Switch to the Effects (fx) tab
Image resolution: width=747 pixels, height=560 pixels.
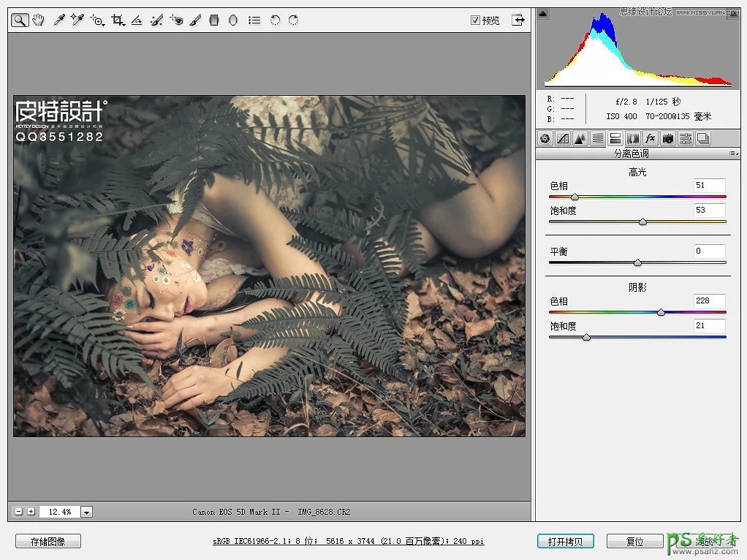[x=650, y=138]
